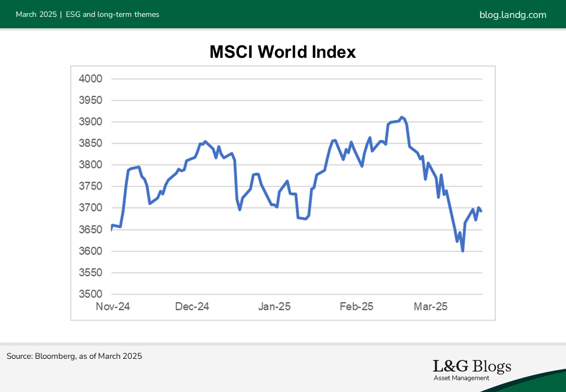Screen dimensions: 566x392
Task: Click the Asset Management text under logo
Action: [x=461, y=378]
